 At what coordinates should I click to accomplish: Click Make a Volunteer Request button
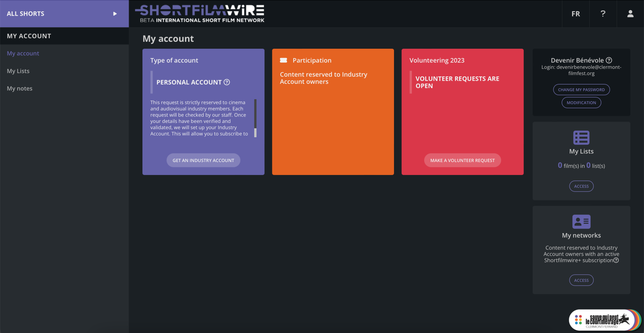point(463,160)
